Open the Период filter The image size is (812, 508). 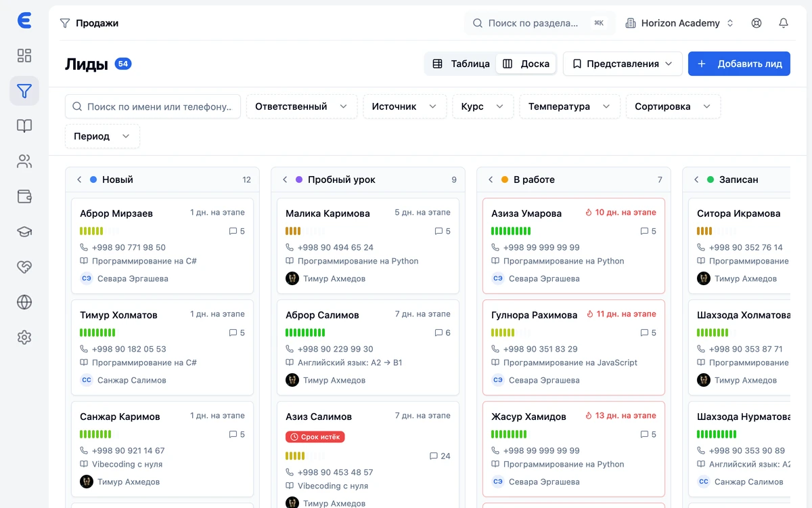(102, 136)
